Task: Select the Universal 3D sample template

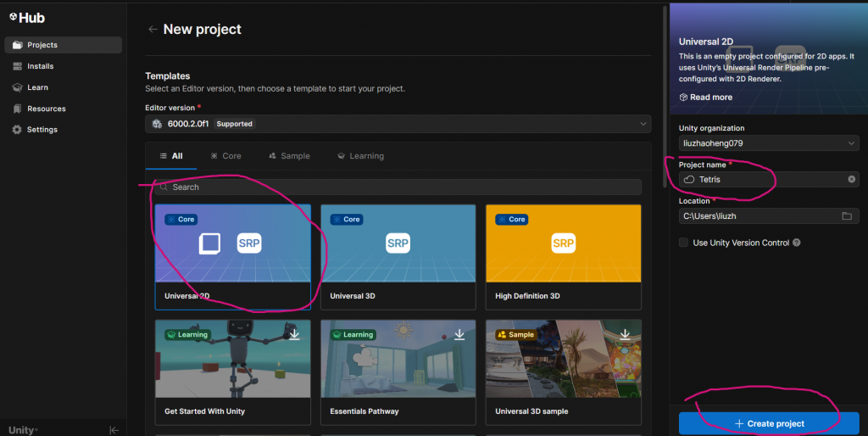Action: coord(564,372)
